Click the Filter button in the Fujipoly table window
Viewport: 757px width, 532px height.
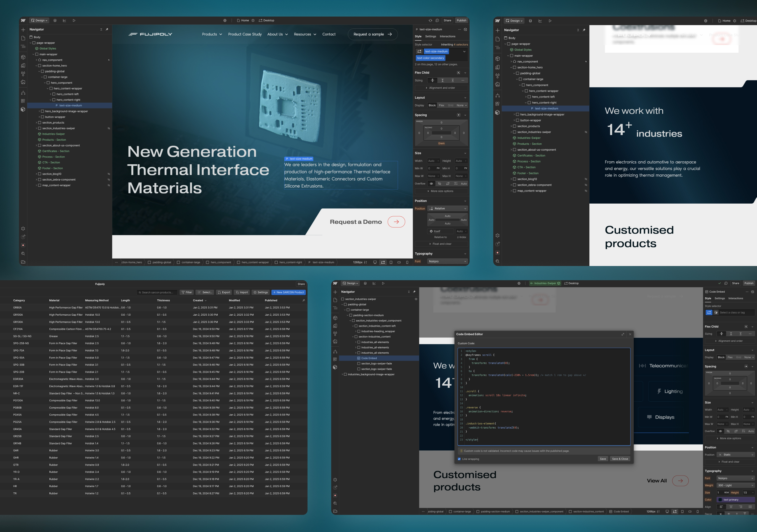[187, 292]
